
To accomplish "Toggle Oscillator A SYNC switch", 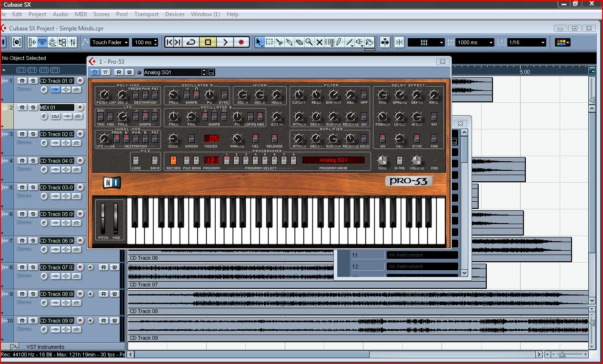I will click(x=224, y=94).
